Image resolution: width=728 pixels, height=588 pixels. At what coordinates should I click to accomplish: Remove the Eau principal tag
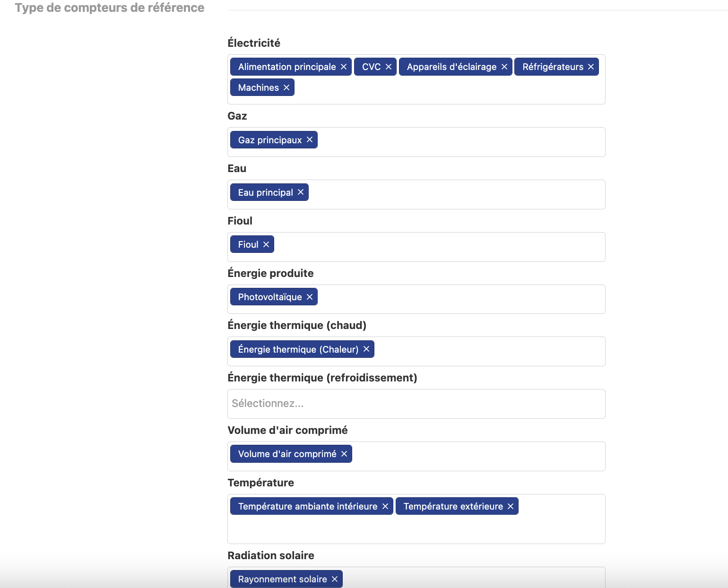[x=301, y=192]
